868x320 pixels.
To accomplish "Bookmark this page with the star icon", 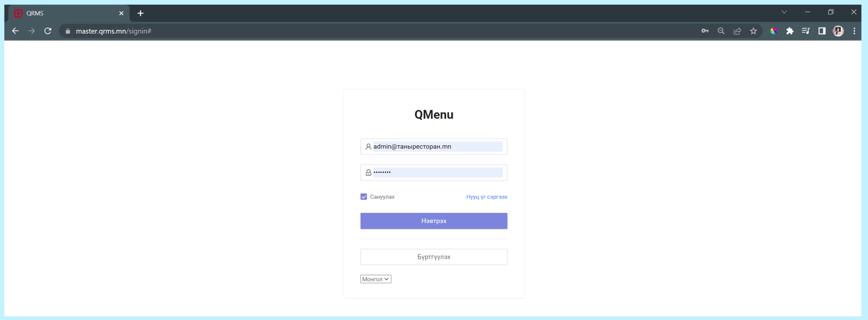I will point(753,31).
